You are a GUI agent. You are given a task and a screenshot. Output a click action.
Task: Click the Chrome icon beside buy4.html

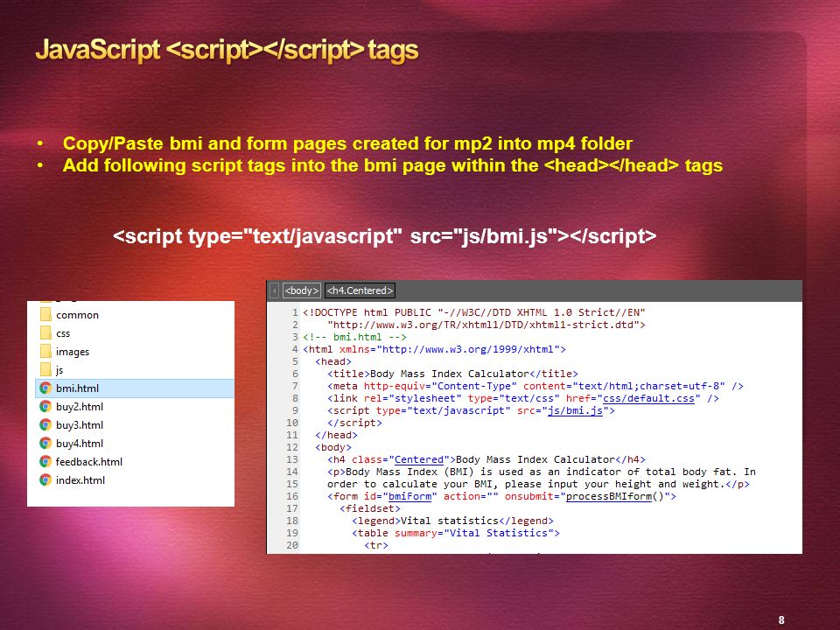pyautogui.click(x=45, y=443)
